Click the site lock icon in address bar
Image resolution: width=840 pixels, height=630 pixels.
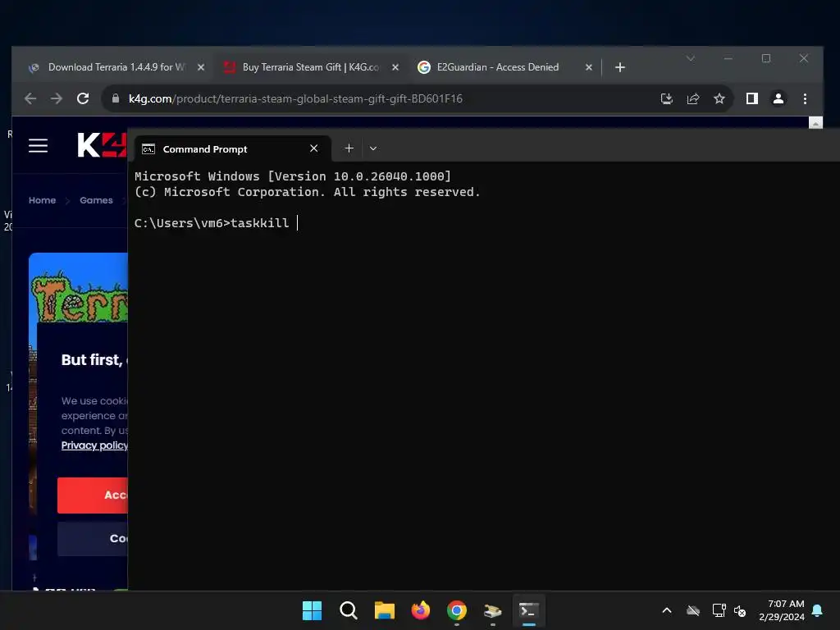115,98
